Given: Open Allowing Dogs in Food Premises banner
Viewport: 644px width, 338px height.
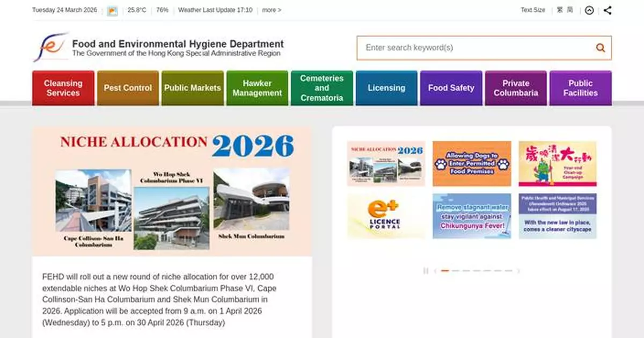Looking at the screenshot, I should 472,163.
